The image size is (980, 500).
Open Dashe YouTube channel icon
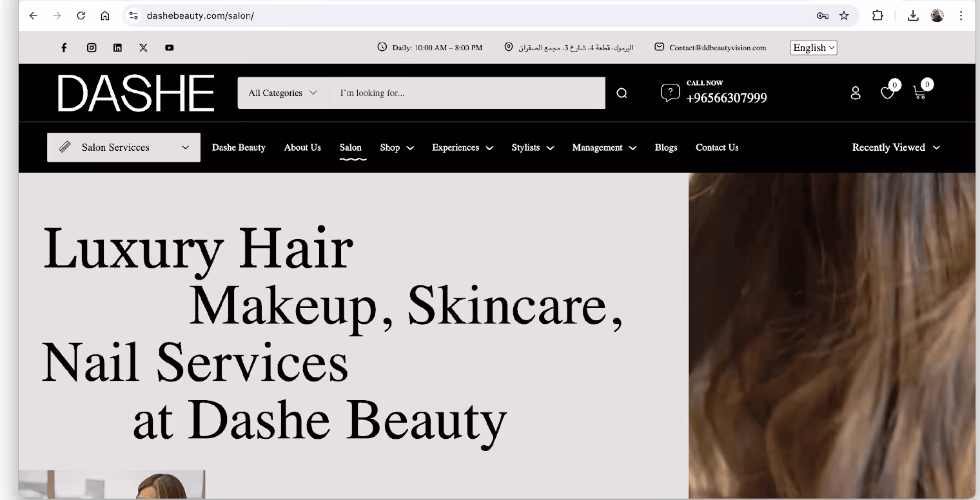pos(169,48)
